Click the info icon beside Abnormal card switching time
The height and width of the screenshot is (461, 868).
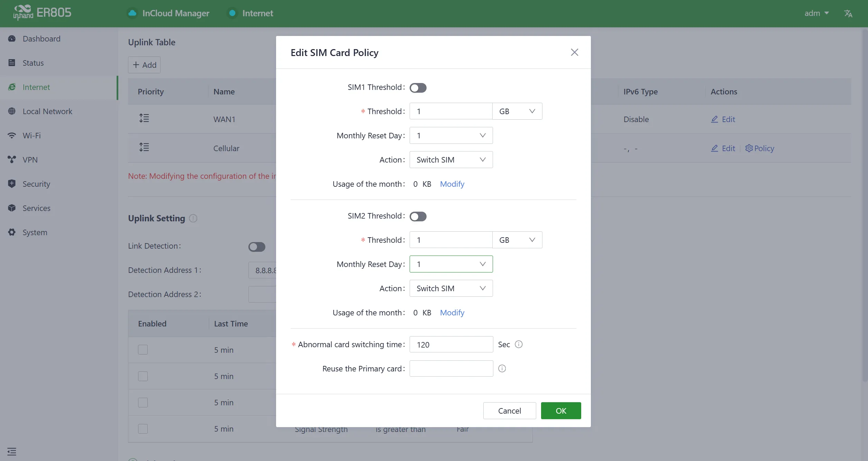pyautogui.click(x=519, y=344)
